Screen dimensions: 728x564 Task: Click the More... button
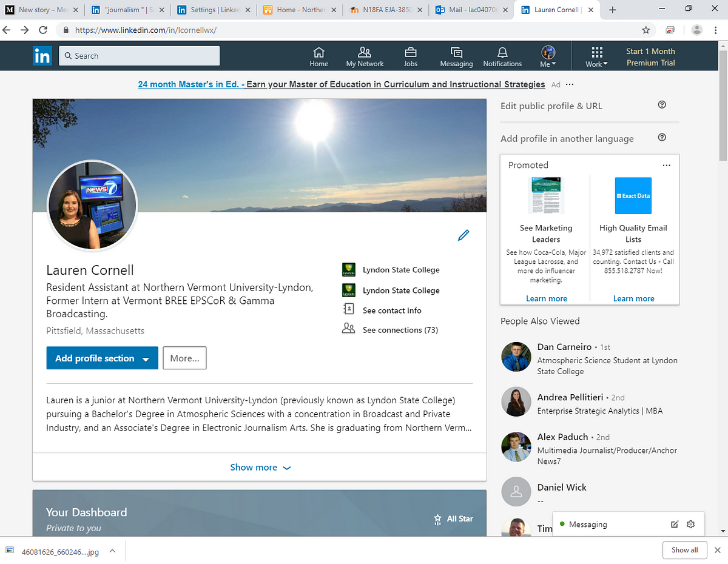point(185,358)
